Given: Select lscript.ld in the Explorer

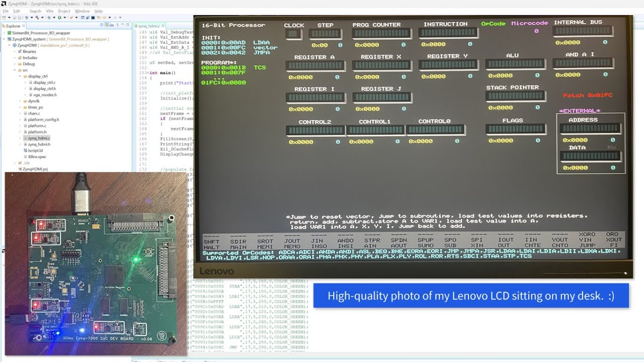Looking at the screenshot, I should (35, 151).
